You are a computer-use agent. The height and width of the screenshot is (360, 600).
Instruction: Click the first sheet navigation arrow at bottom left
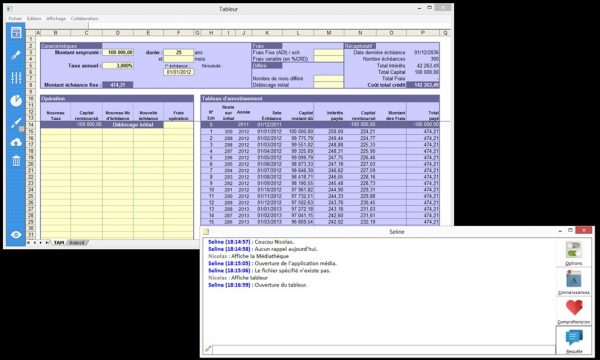(x=29, y=243)
